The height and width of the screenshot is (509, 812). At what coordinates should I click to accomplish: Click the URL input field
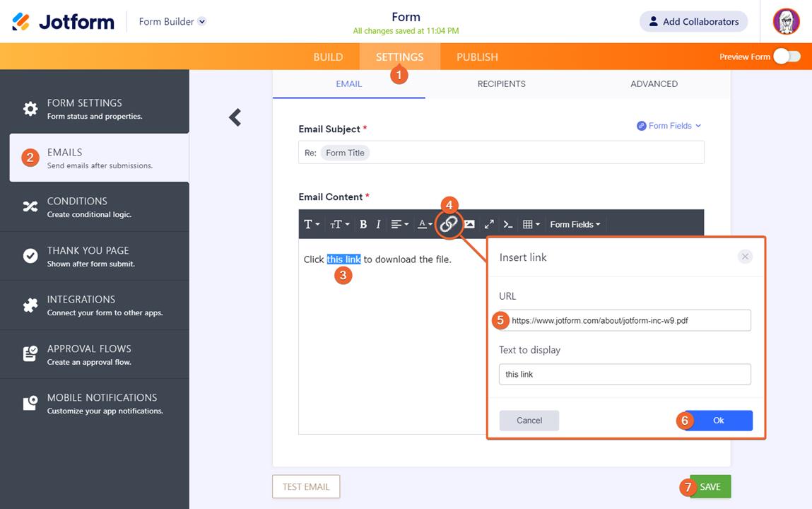tap(625, 320)
